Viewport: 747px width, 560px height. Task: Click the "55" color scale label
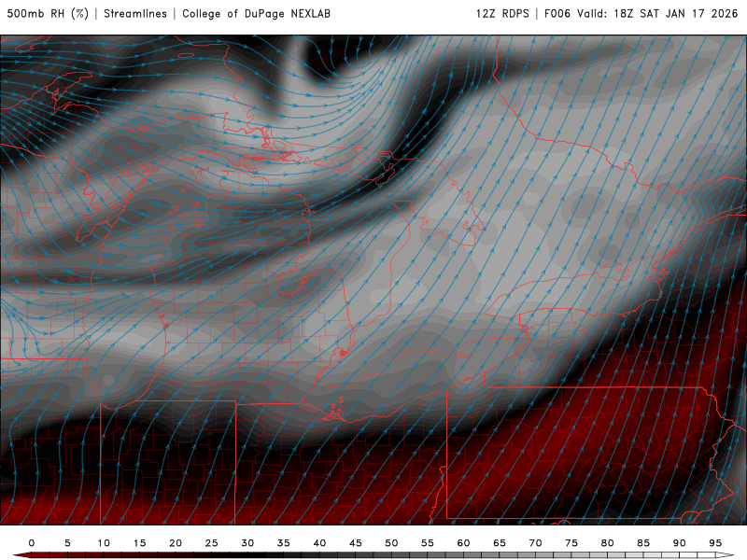click(428, 543)
